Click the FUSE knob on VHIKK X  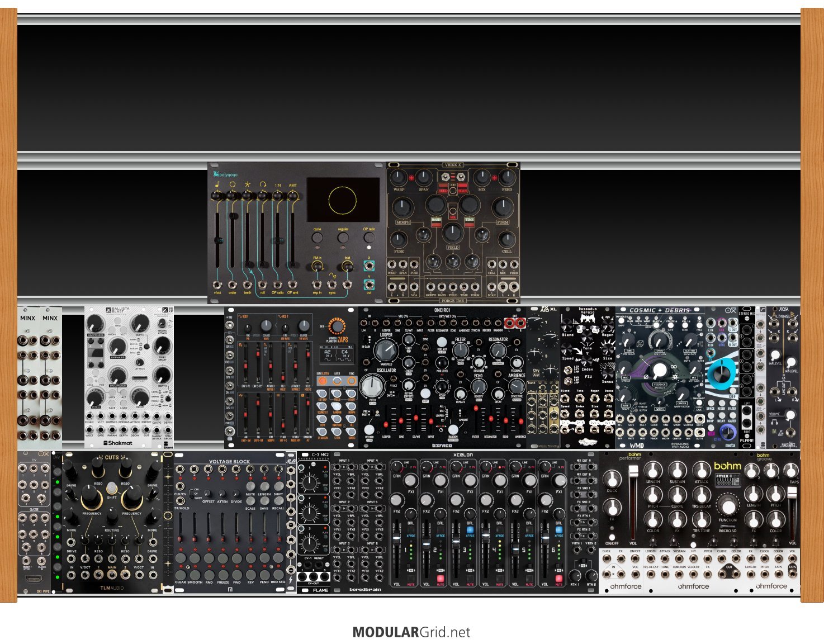[x=399, y=240]
